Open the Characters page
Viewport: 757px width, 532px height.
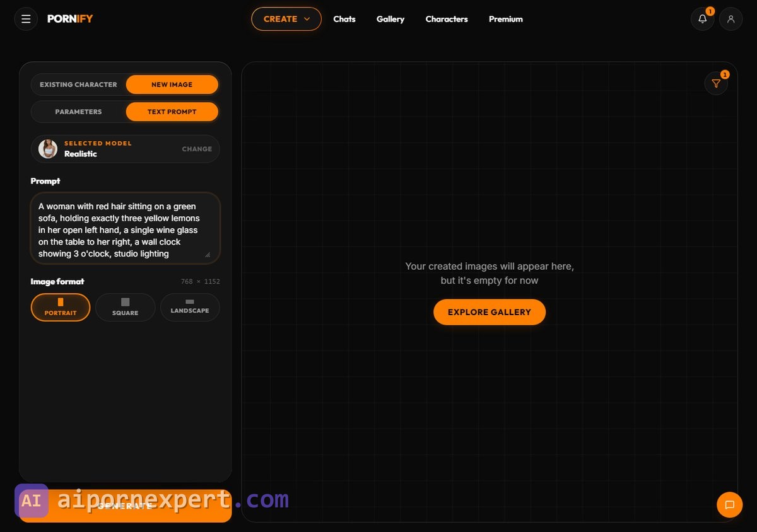coord(447,19)
